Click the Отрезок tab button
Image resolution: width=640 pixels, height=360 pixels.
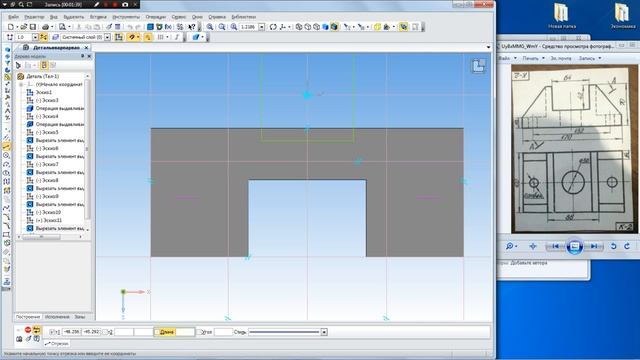[x=57, y=344]
